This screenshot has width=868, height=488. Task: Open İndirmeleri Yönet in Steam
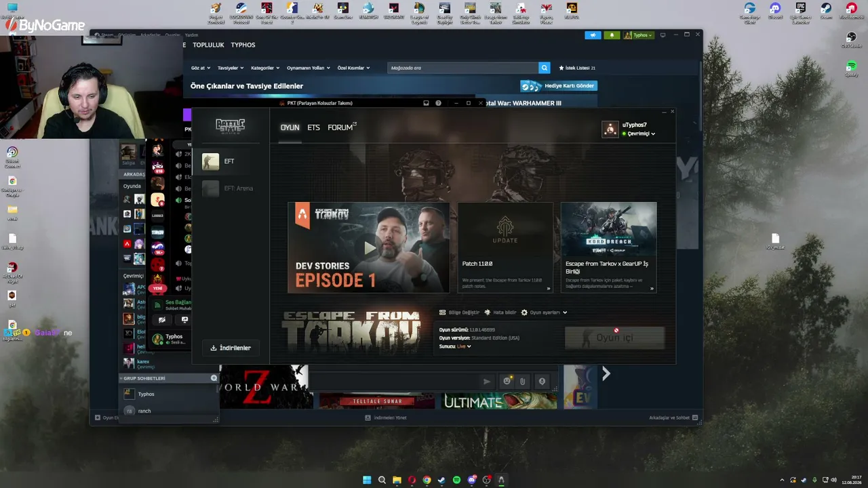(x=386, y=418)
